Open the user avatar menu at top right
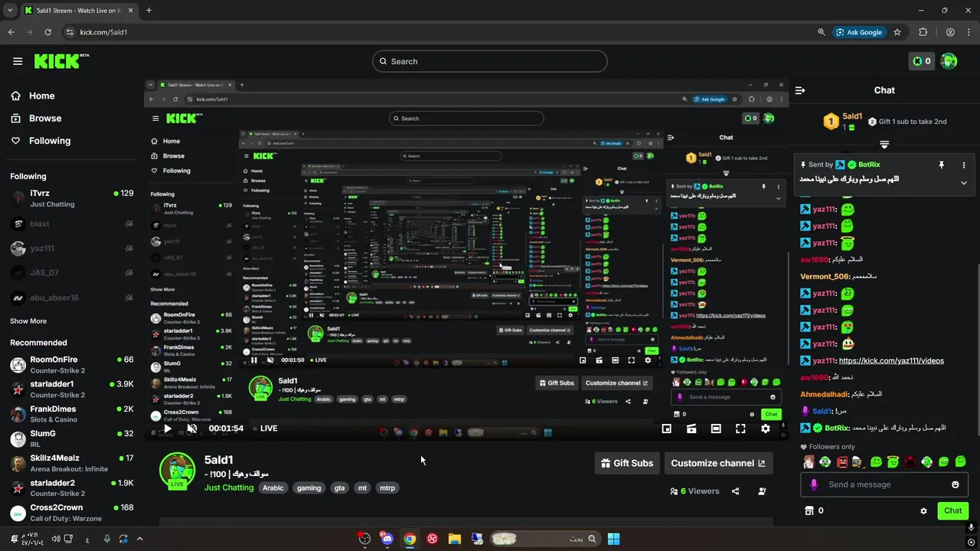The height and width of the screenshot is (551, 980). [x=949, y=61]
